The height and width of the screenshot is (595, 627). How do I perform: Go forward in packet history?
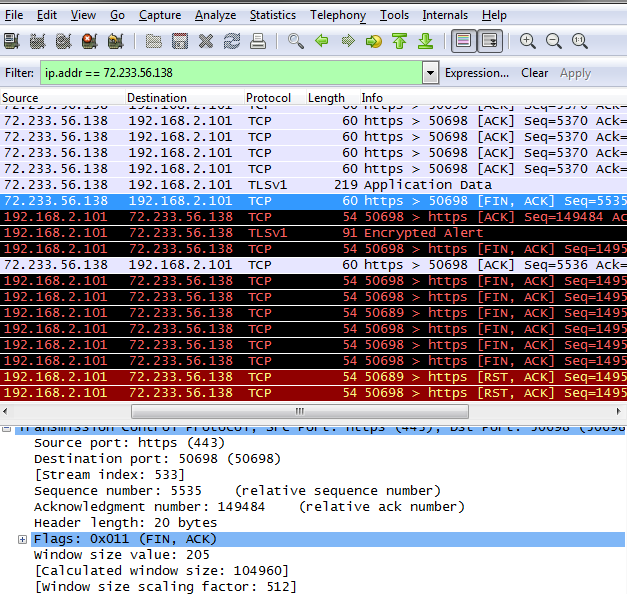348,41
